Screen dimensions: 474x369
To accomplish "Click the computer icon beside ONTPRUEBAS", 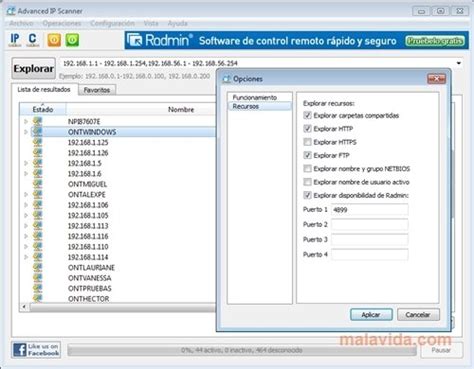I will click(37, 288).
